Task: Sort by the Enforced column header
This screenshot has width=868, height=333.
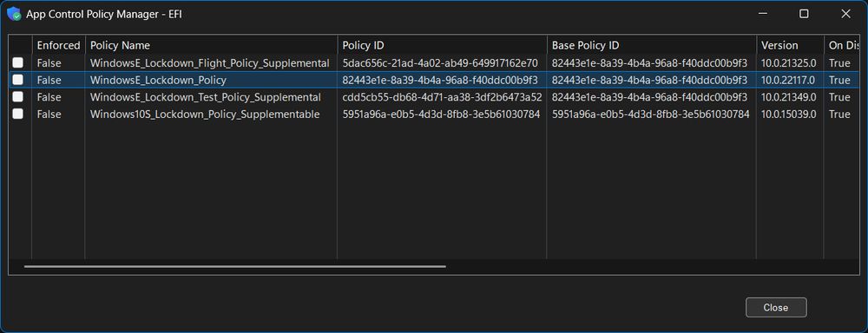Action: [x=58, y=45]
